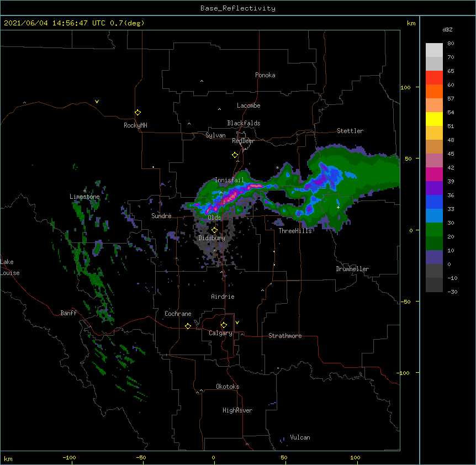
Task: Click the Blackfalds city label
Action: click(x=244, y=123)
